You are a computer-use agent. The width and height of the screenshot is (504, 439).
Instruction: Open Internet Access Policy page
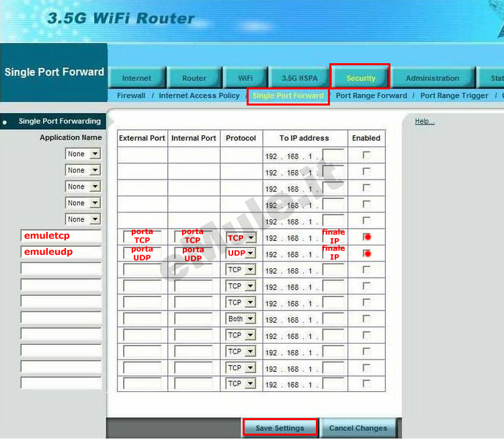click(199, 95)
